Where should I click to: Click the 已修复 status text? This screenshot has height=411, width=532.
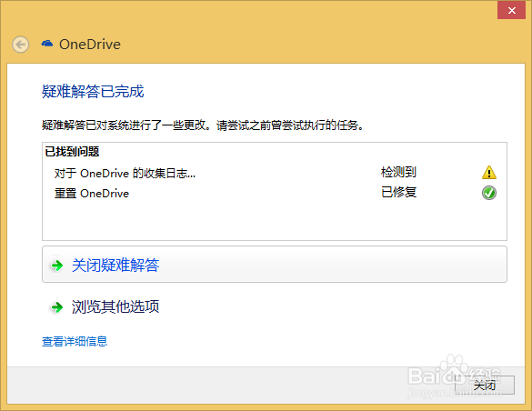[398, 192]
